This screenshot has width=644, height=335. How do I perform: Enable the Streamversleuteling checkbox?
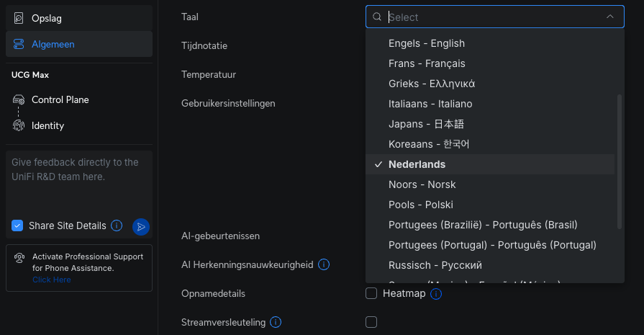371,322
